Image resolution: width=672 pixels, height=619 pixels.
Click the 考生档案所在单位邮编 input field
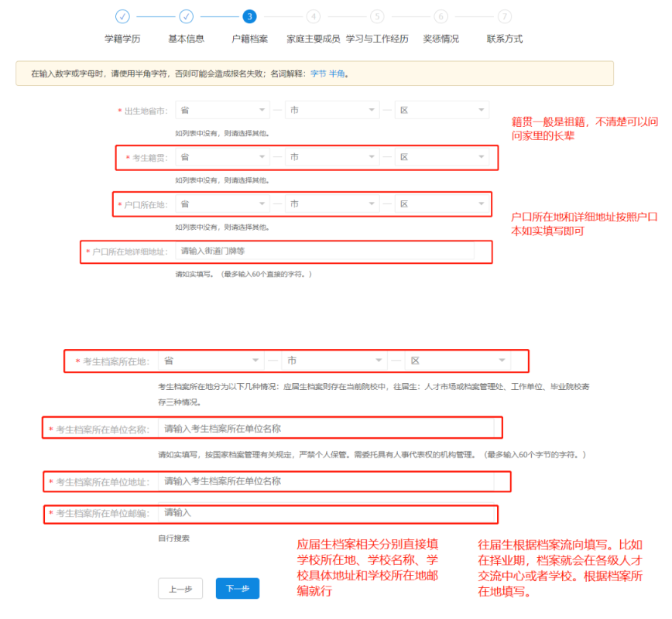point(325,513)
